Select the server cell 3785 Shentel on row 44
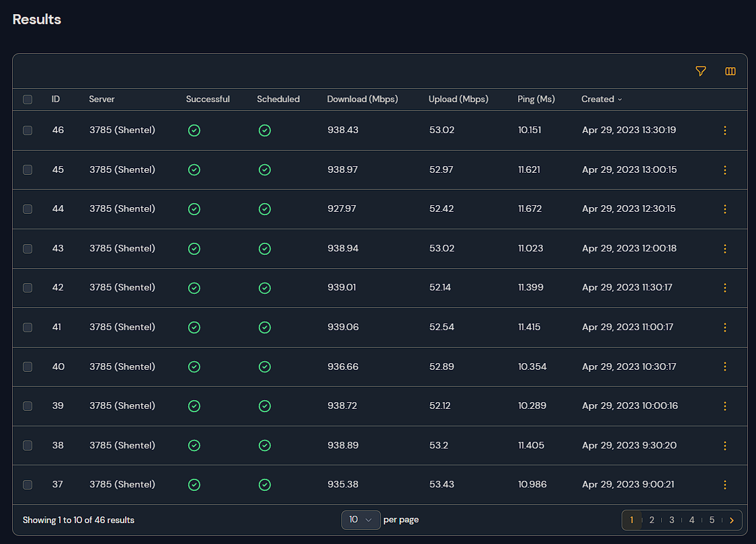This screenshot has width=756, height=544. pos(122,208)
